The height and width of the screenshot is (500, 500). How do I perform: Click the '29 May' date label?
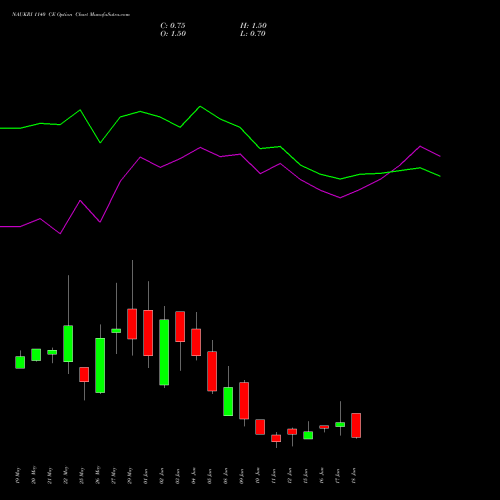[x=130, y=475]
